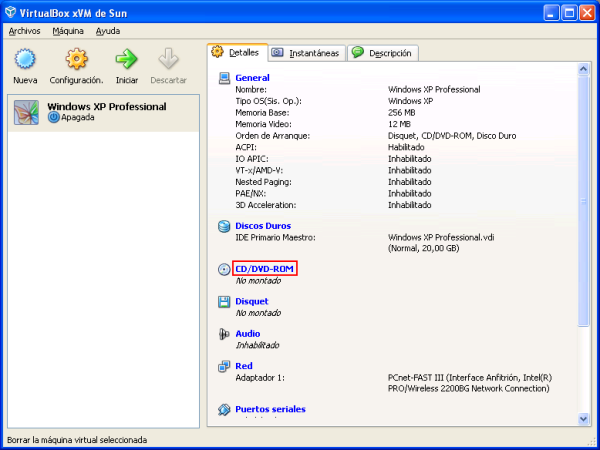This screenshot has width=600, height=450.
Task: Click the Audio speaker icon
Action: pyautogui.click(x=224, y=334)
